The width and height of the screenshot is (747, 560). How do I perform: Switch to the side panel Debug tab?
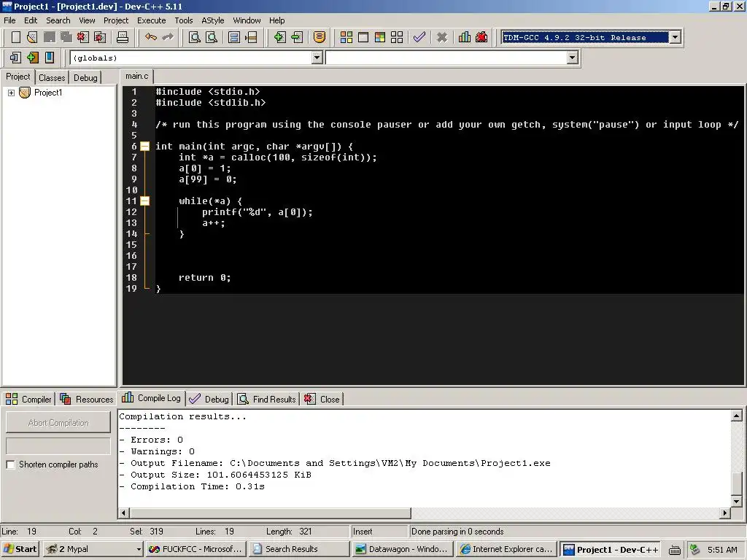click(85, 77)
